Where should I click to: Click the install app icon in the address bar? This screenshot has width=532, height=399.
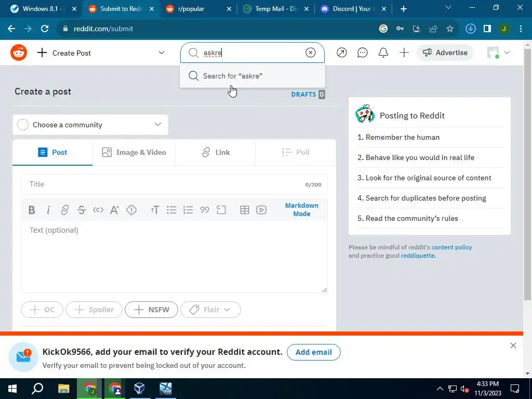417,29
